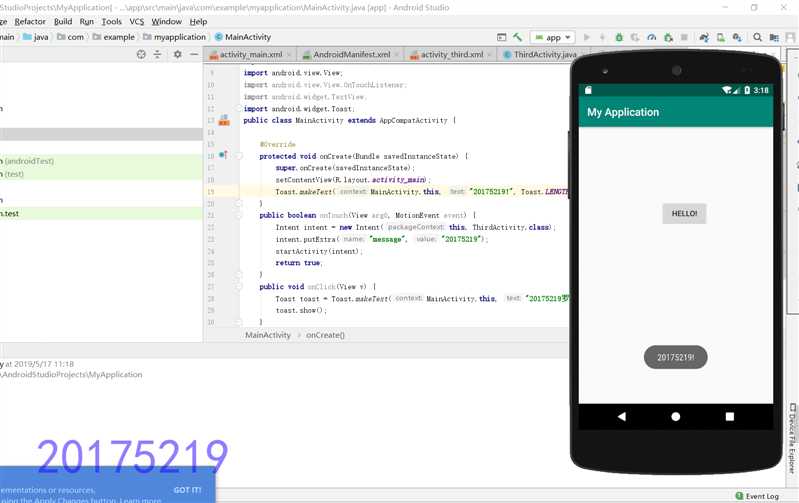Click the startActivity(intent) code line
The width and height of the screenshot is (799, 503).
318,251
